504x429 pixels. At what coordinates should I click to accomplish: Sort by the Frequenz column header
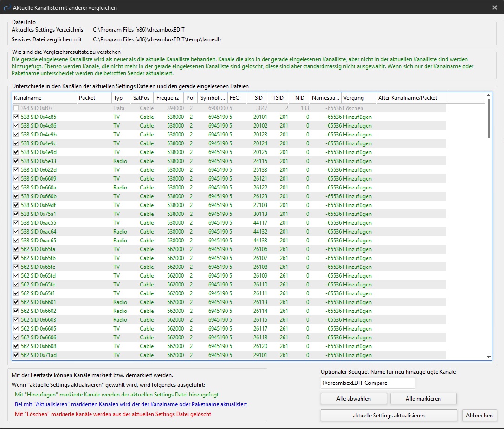[168, 98]
